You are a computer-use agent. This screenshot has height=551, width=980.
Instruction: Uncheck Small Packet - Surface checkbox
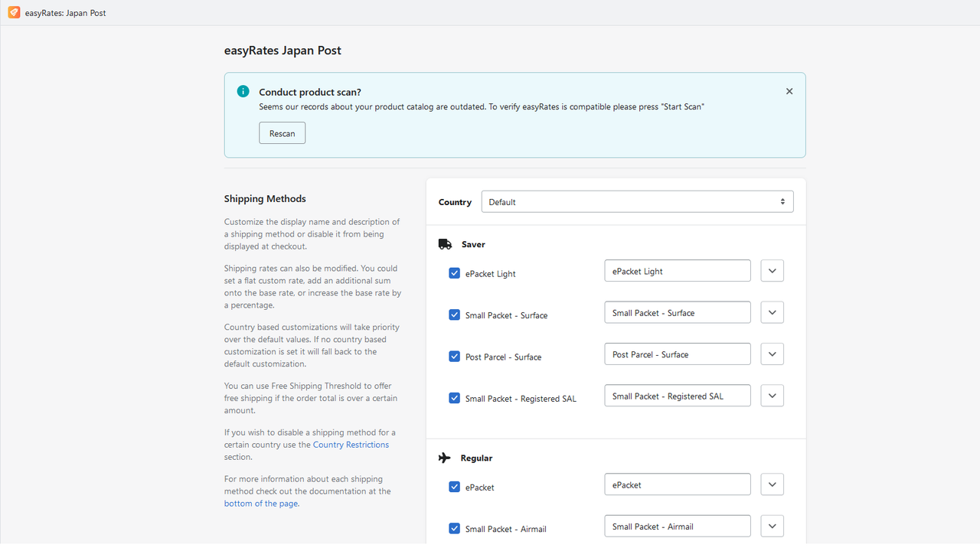point(454,315)
